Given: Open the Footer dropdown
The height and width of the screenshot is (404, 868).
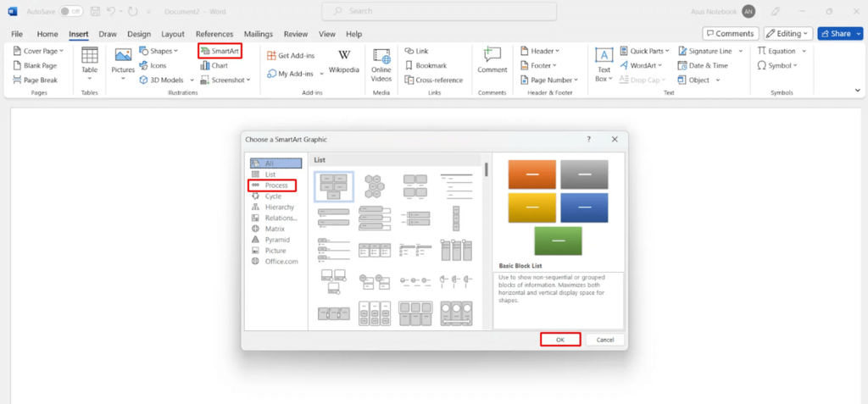Looking at the screenshot, I should tap(539, 65).
